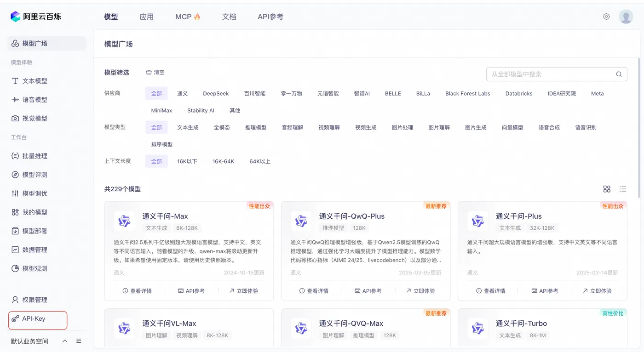The height and width of the screenshot is (352, 644).
Task: Filter model type by 向量模型
Action: pos(512,127)
